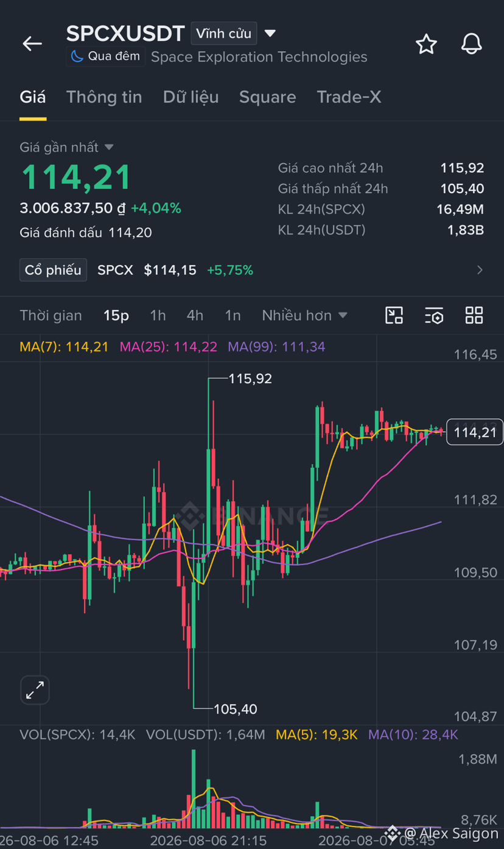Open the chart drawing tools icon
Image resolution: width=504 pixels, height=849 pixels.
[x=394, y=315]
